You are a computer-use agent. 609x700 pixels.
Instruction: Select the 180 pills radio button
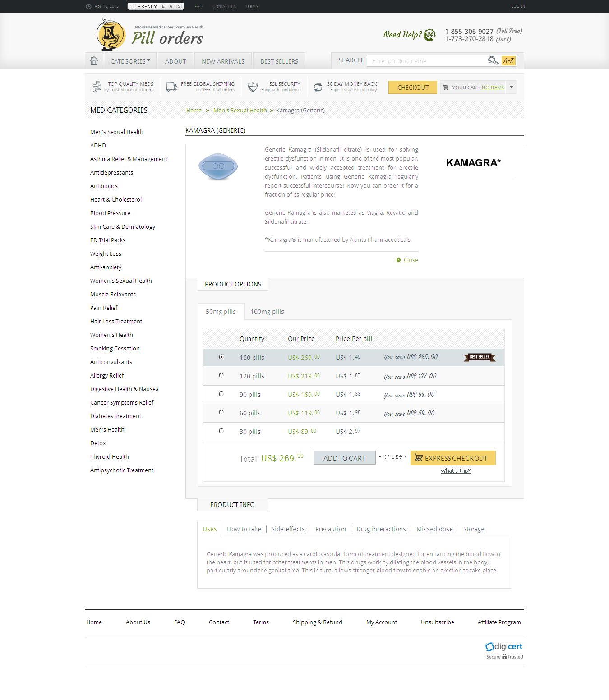(x=221, y=356)
